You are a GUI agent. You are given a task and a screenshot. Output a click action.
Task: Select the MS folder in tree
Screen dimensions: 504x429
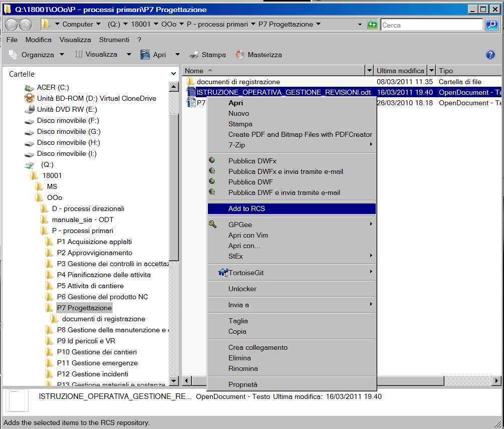pos(52,186)
